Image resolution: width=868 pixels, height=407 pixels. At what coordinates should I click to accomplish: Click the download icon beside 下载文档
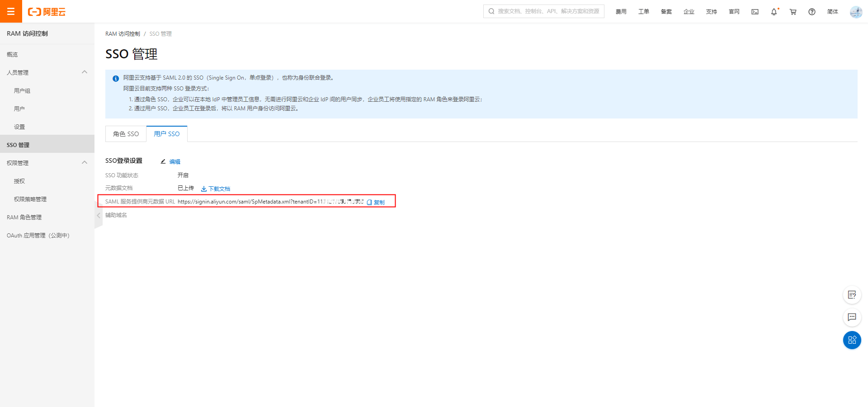tap(204, 189)
